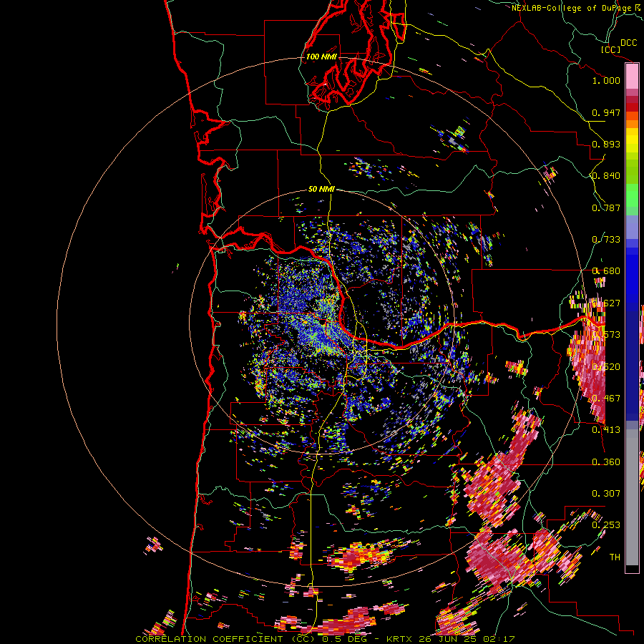Click the TH threshold label on the legend

tap(615, 557)
